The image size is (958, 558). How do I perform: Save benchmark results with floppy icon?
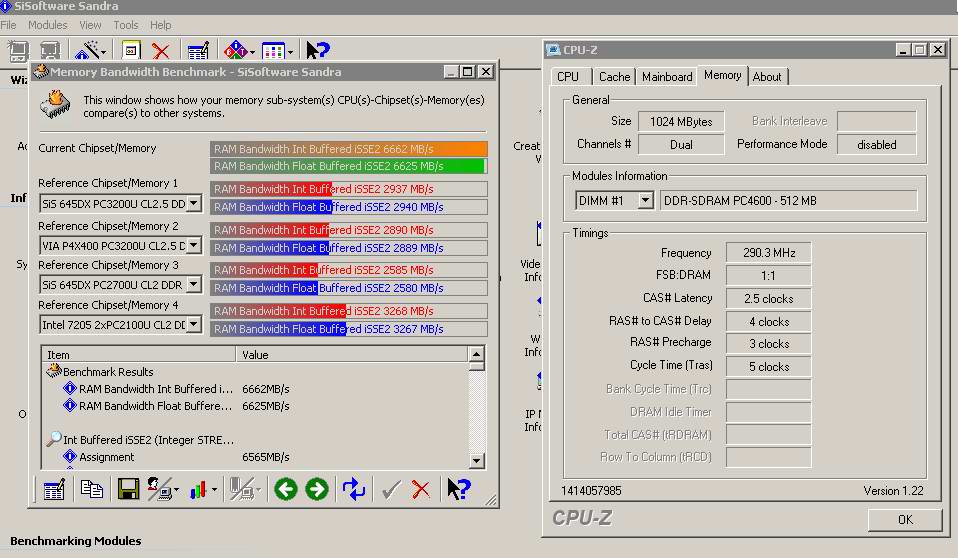point(128,489)
